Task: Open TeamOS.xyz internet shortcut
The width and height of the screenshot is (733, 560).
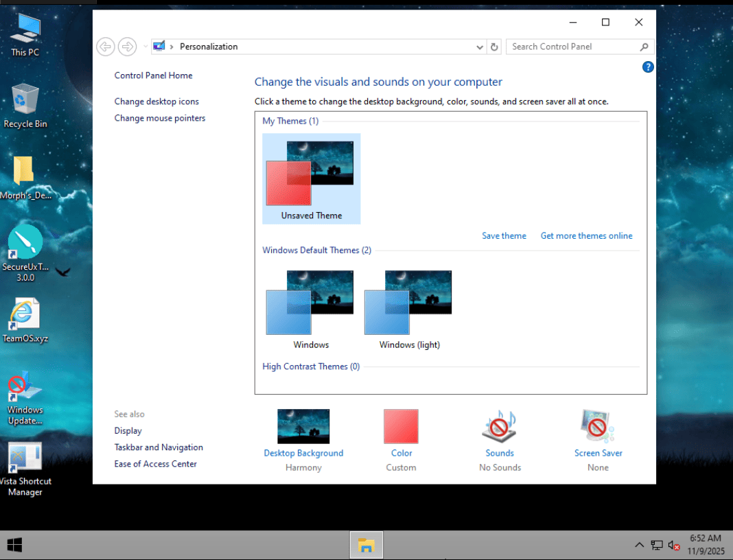Action: click(25, 320)
